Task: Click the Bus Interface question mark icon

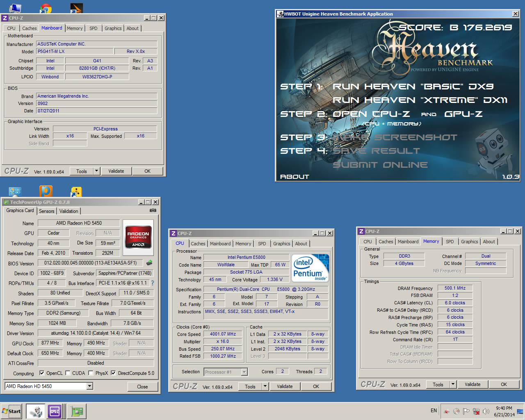Action: [153, 283]
